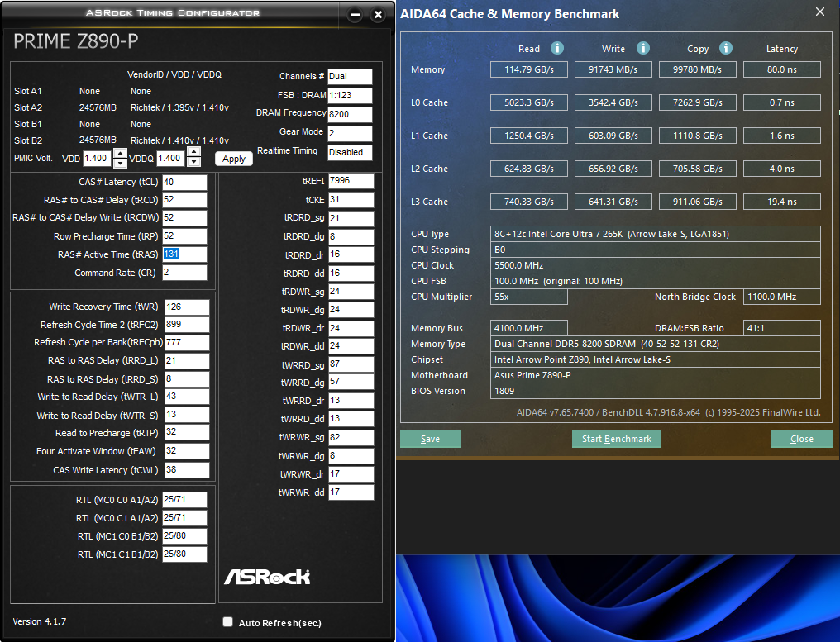This screenshot has height=642, width=840.
Task: Decrease PMIC VDD voltage with down arrow
Action: click(120, 162)
